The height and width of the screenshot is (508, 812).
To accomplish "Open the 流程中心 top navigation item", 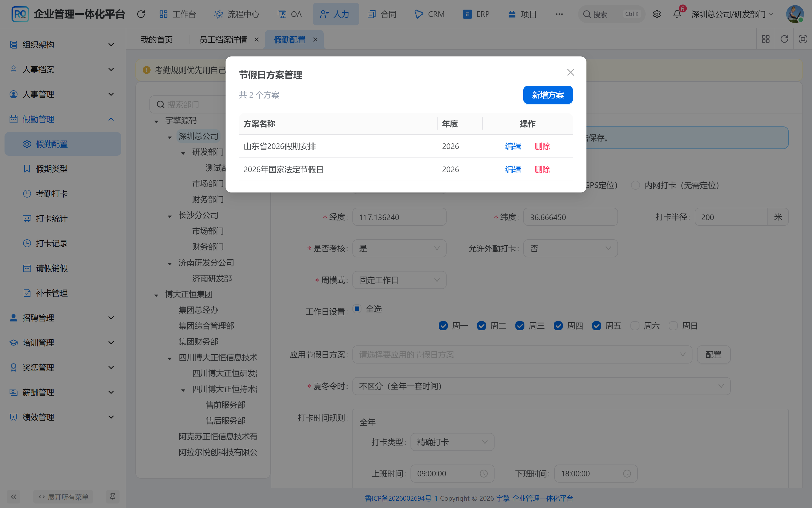I will pyautogui.click(x=237, y=14).
